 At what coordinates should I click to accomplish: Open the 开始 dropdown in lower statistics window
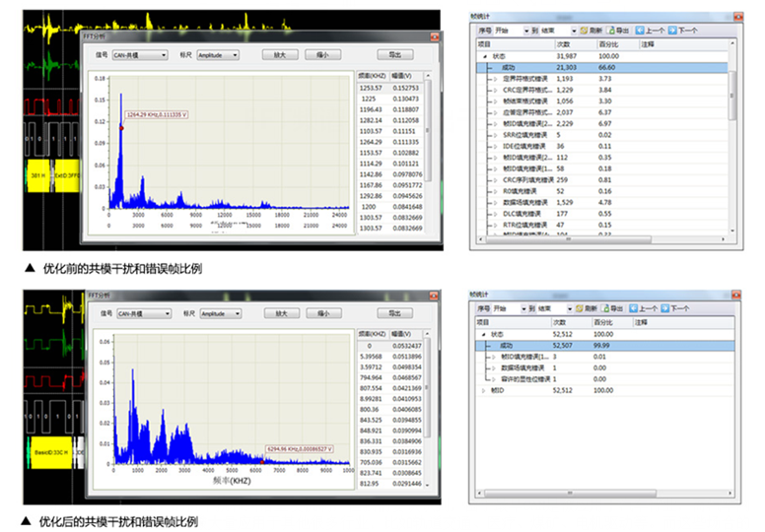tap(523, 308)
